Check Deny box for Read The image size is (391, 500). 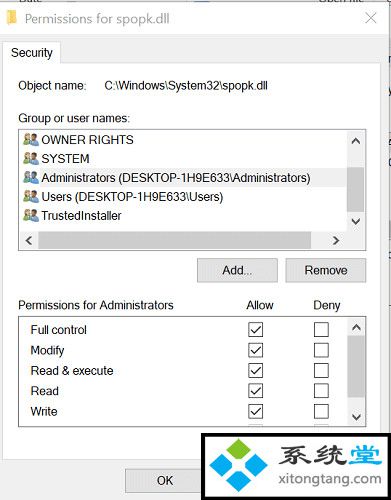[321, 391]
